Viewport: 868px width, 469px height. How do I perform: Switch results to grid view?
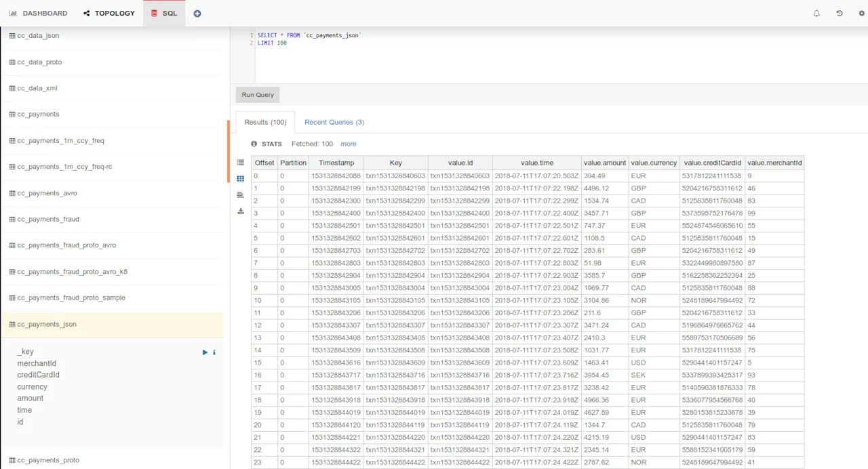pos(240,178)
